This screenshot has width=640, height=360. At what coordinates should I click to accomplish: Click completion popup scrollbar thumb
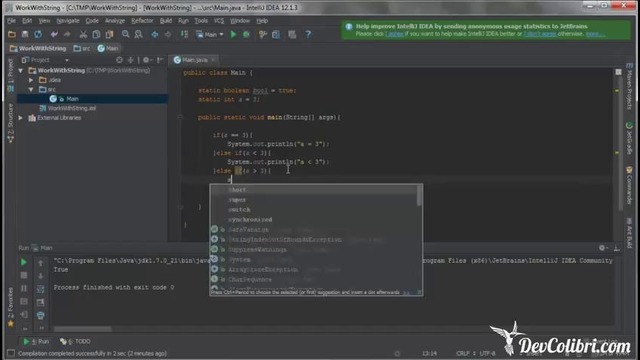tap(419, 196)
